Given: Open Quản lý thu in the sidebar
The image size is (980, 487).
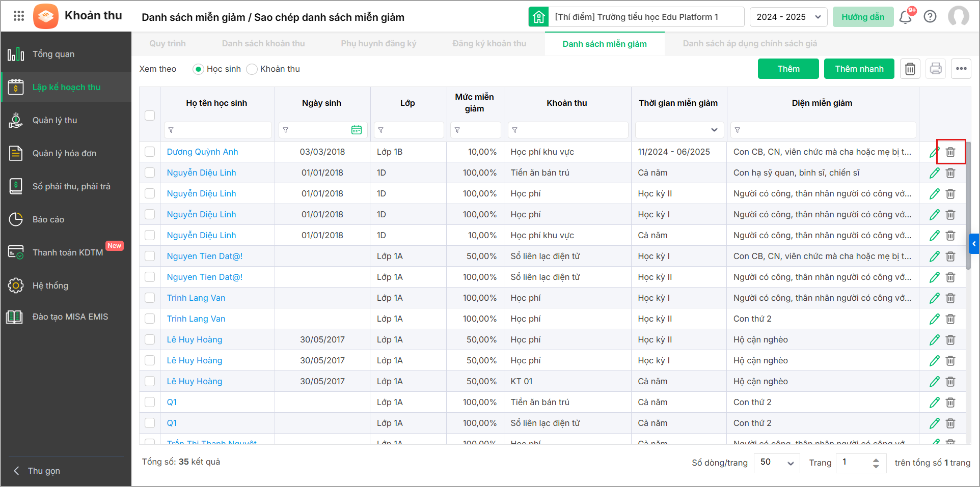Looking at the screenshot, I should (55, 121).
